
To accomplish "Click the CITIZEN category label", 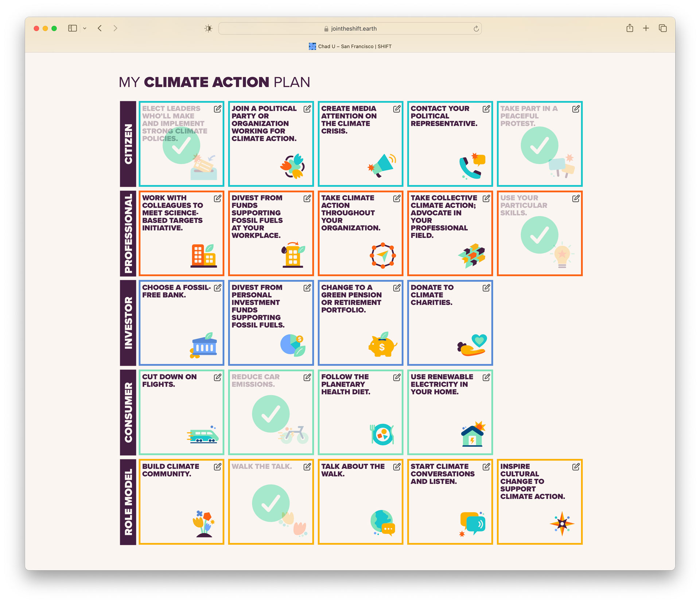I will point(128,144).
